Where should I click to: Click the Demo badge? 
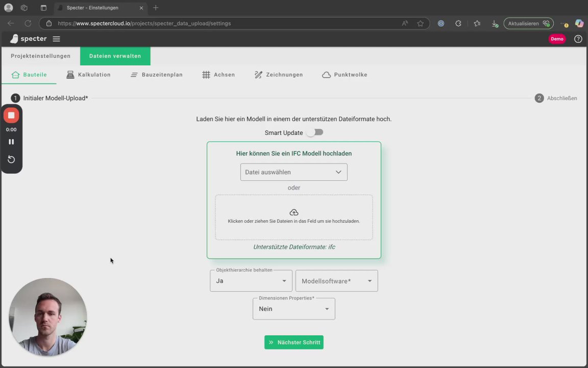(x=557, y=39)
